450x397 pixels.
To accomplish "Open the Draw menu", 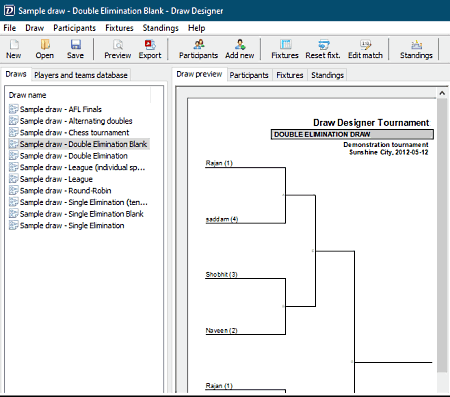I will pyautogui.click(x=35, y=28).
